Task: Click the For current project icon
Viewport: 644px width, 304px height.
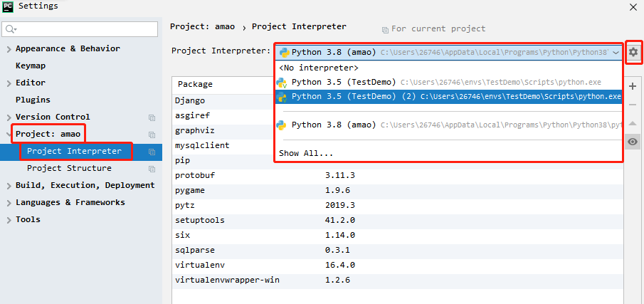Action: point(385,30)
